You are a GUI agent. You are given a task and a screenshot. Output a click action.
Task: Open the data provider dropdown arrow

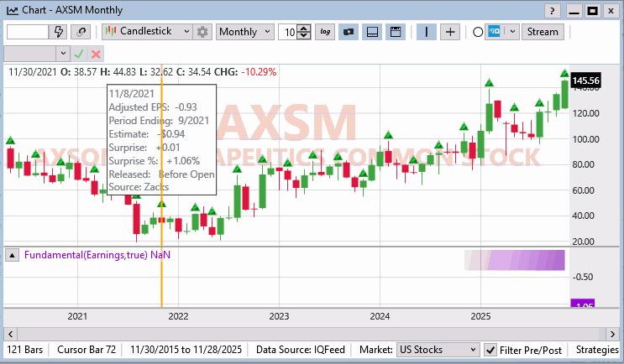512,32
